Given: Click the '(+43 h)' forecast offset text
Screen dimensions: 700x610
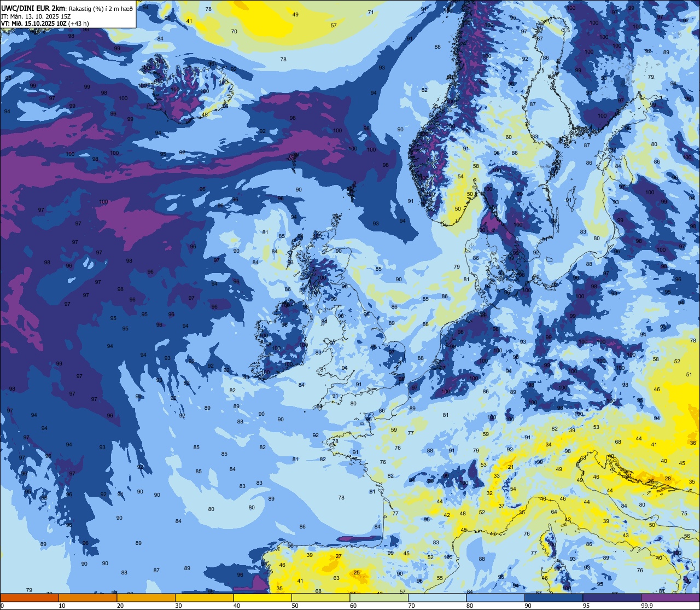Looking at the screenshot, I should [79, 24].
